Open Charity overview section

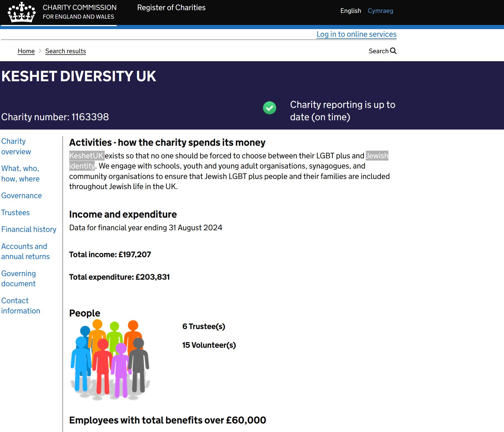pos(16,146)
